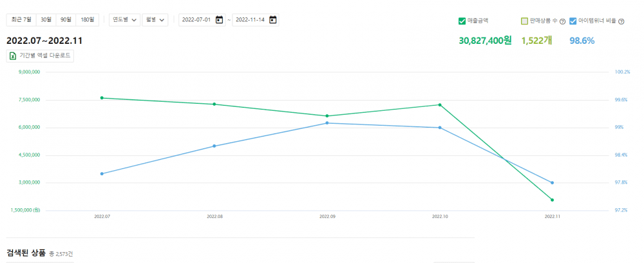Click the green data point at 2022.07
The height and width of the screenshot is (263, 644).
click(102, 98)
